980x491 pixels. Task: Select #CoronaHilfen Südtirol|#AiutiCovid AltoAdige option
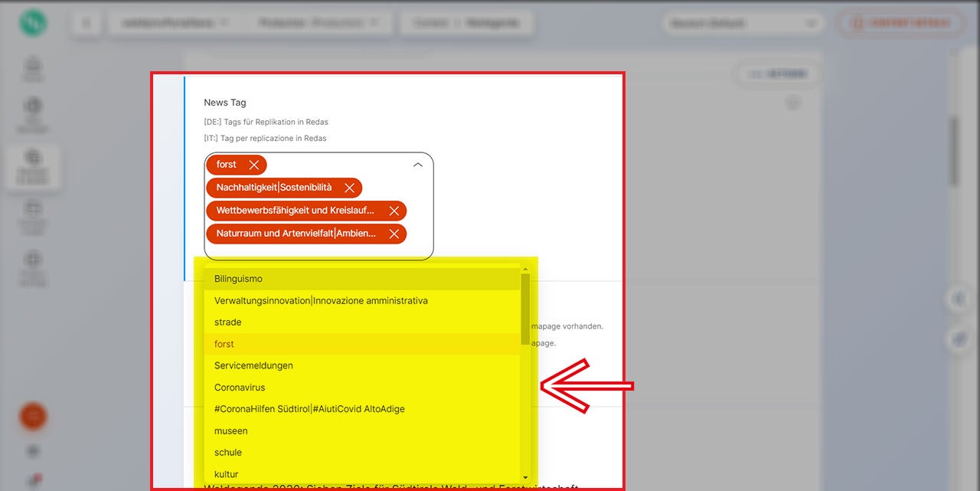click(309, 409)
